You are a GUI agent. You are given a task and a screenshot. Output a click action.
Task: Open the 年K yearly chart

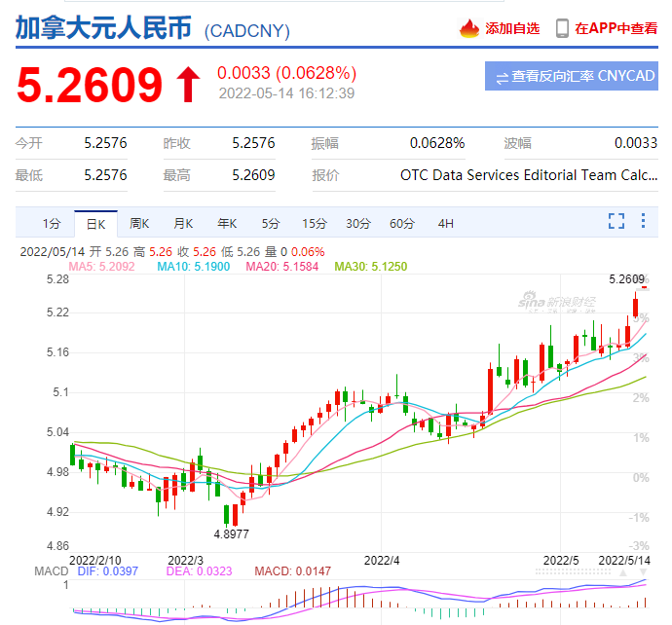(x=227, y=223)
